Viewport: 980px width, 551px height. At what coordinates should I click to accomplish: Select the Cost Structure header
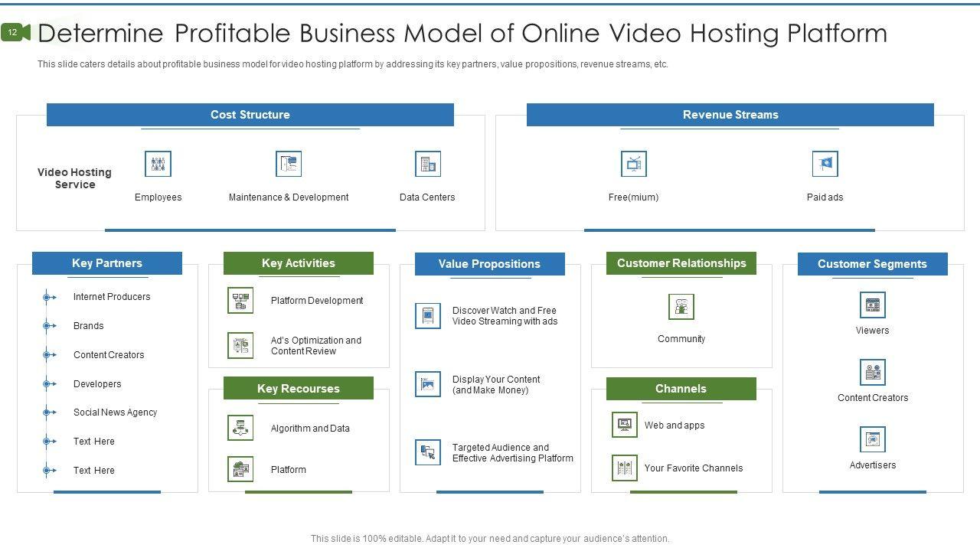(250, 115)
